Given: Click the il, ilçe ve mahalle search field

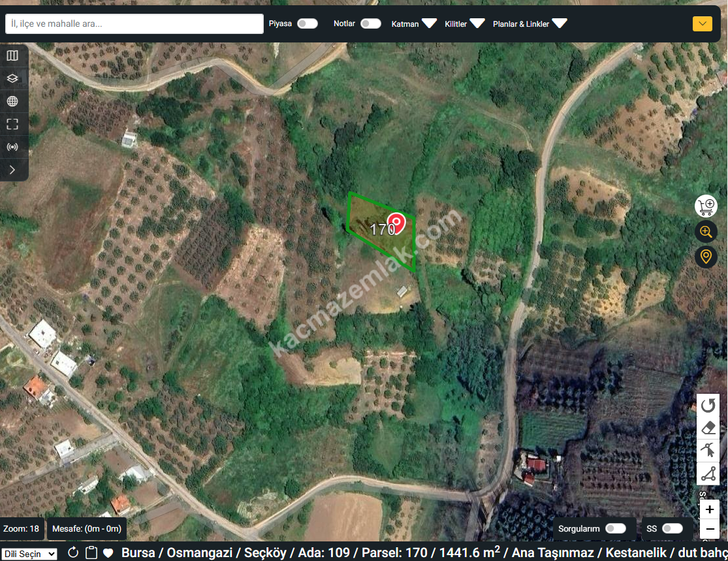Looking at the screenshot, I should coord(134,24).
